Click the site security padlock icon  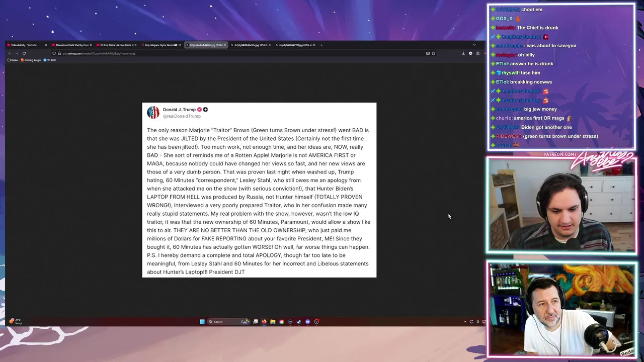[59, 53]
